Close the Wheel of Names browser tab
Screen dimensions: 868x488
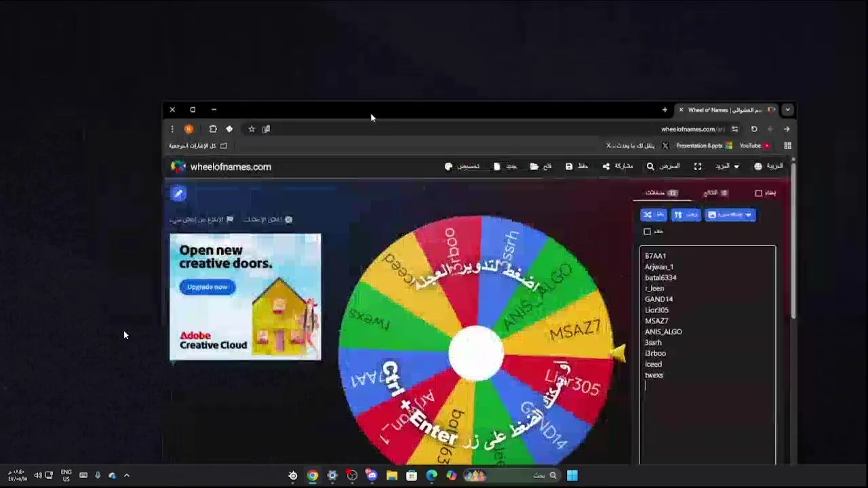click(x=681, y=110)
